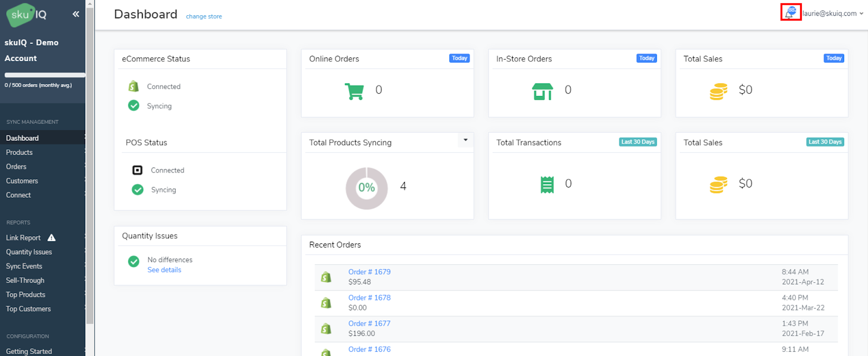Click the Shopify icon beside Order # 1679
The height and width of the screenshot is (356, 868).
click(x=326, y=277)
